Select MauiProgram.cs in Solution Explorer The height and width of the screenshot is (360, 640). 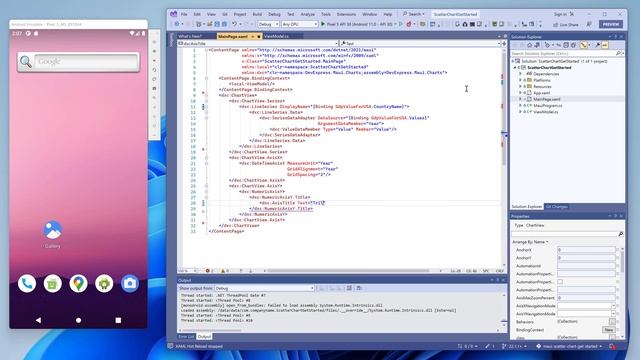click(x=547, y=105)
